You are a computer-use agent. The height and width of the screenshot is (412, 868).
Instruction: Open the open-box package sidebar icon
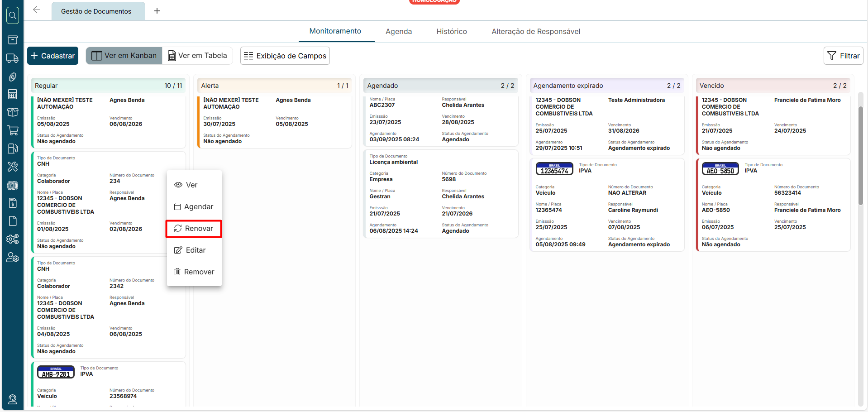tap(13, 112)
